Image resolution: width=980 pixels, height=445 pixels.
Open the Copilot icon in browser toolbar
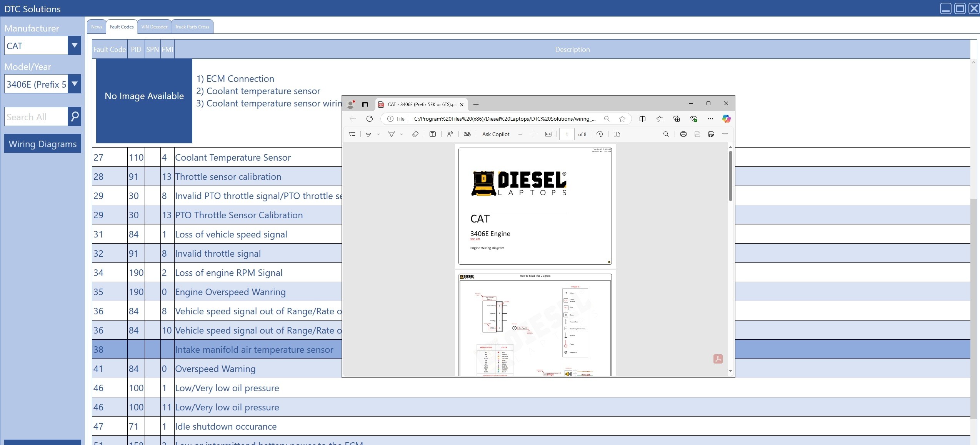(726, 119)
